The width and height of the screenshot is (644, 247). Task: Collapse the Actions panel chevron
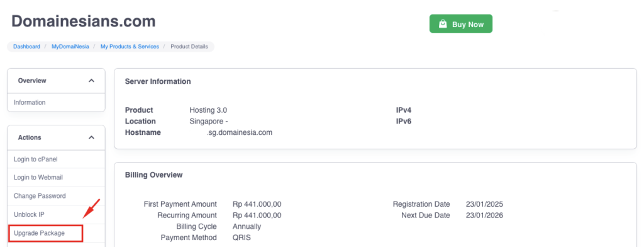92,137
